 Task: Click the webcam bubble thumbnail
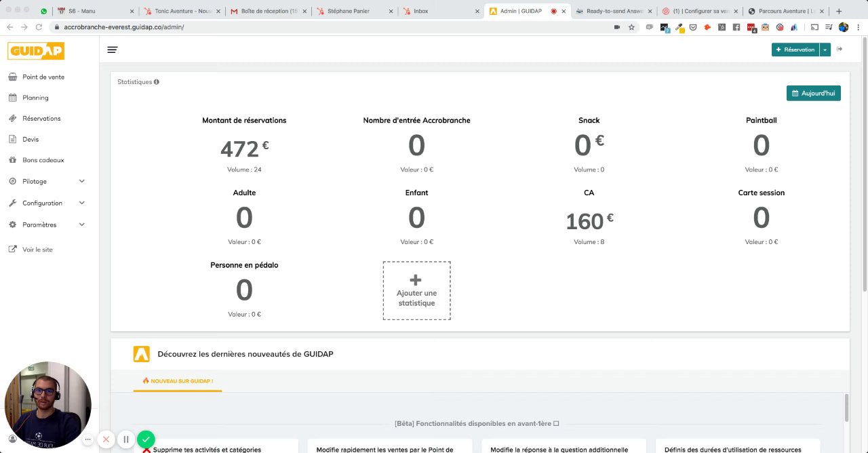click(47, 405)
